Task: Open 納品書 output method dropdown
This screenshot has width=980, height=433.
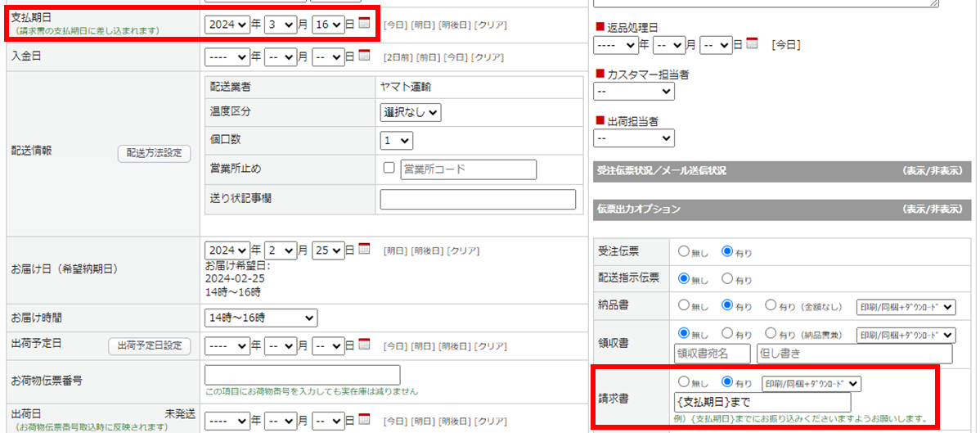Action: 906,306
